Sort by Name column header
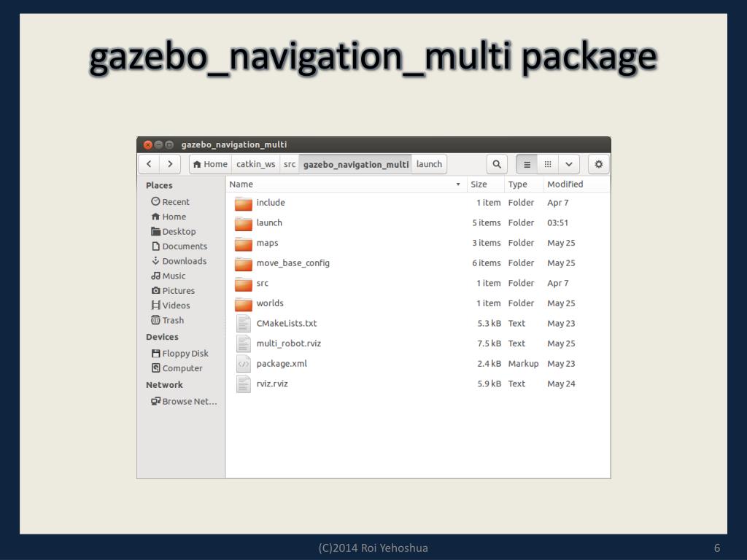The height and width of the screenshot is (560, 747). pyautogui.click(x=346, y=184)
